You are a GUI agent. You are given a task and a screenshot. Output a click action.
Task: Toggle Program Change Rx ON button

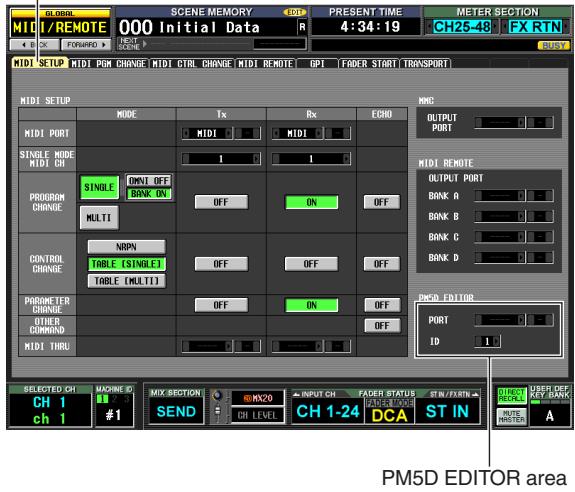click(x=311, y=202)
